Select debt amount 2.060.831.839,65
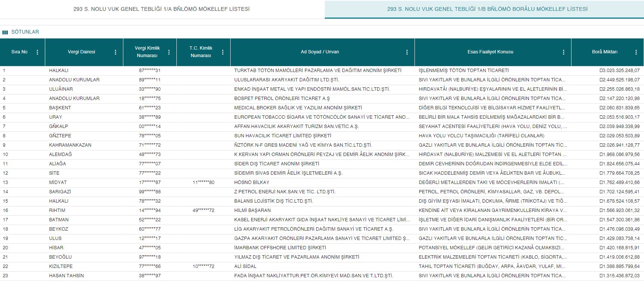This screenshot has height=281, width=644. click(620, 108)
